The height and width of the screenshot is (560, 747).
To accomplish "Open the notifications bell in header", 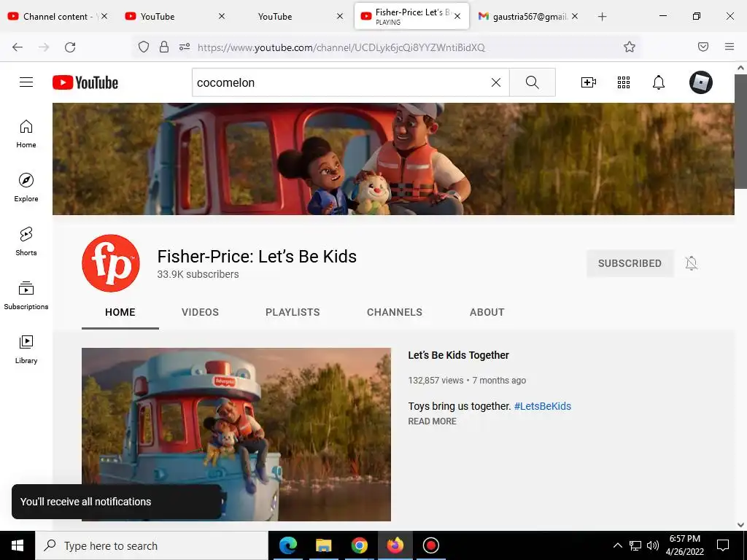I will [x=659, y=82].
